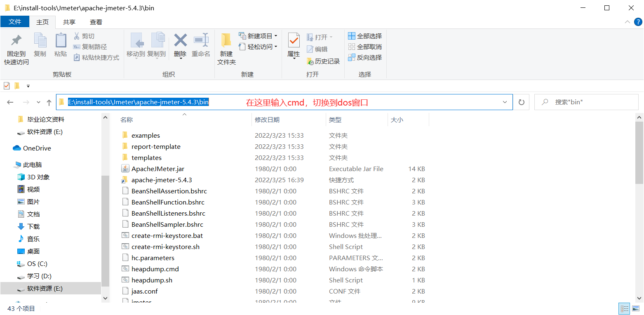
Task: Sort by 修改日期 column header
Action: point(267,120)
